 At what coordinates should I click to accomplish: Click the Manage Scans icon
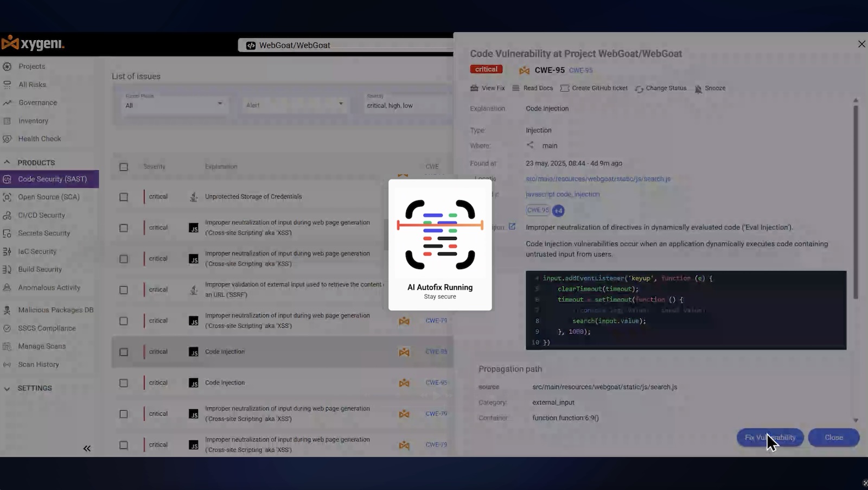point(7,346)
